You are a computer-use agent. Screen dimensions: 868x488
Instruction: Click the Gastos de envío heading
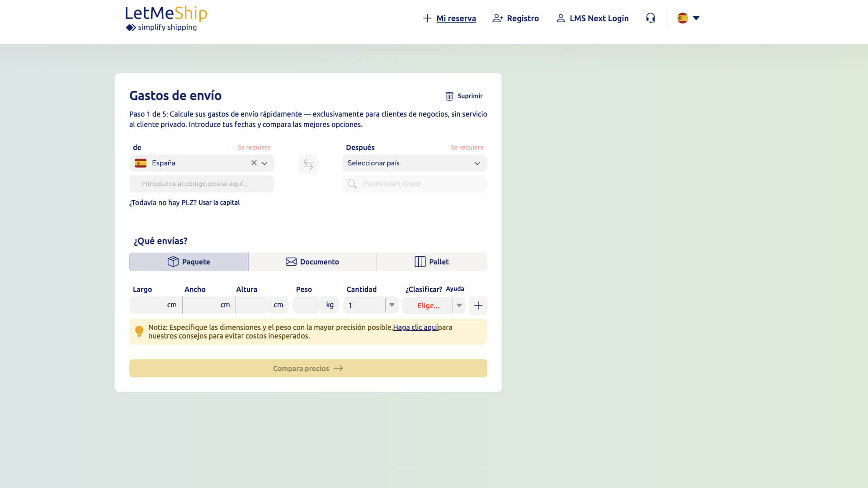point(175,95)
